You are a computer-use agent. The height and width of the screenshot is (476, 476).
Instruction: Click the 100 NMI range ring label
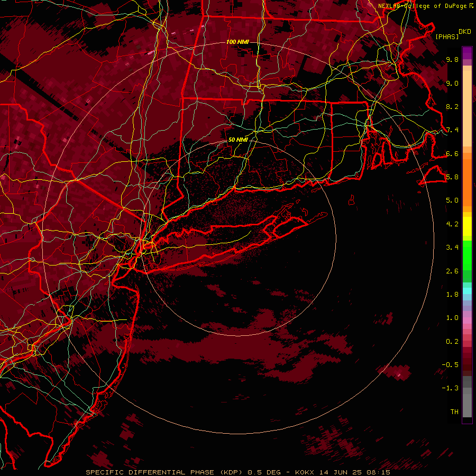pyautogui.click(x=237, y=42)
